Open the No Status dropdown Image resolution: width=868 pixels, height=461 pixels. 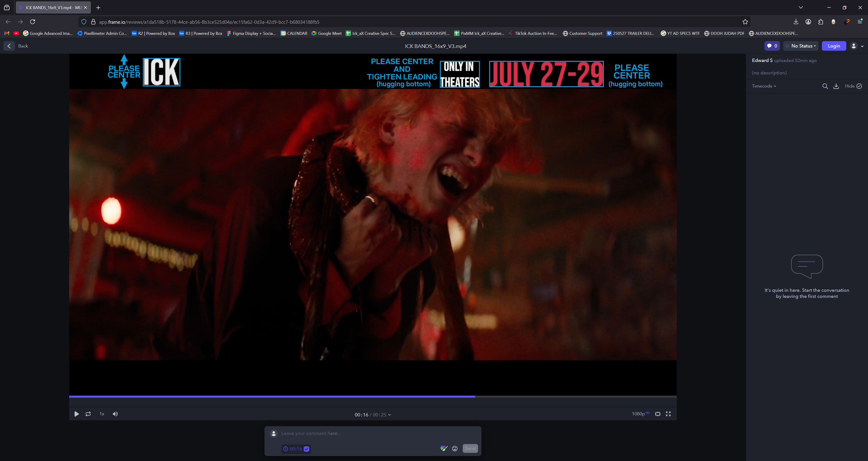[x=801, y=46]
